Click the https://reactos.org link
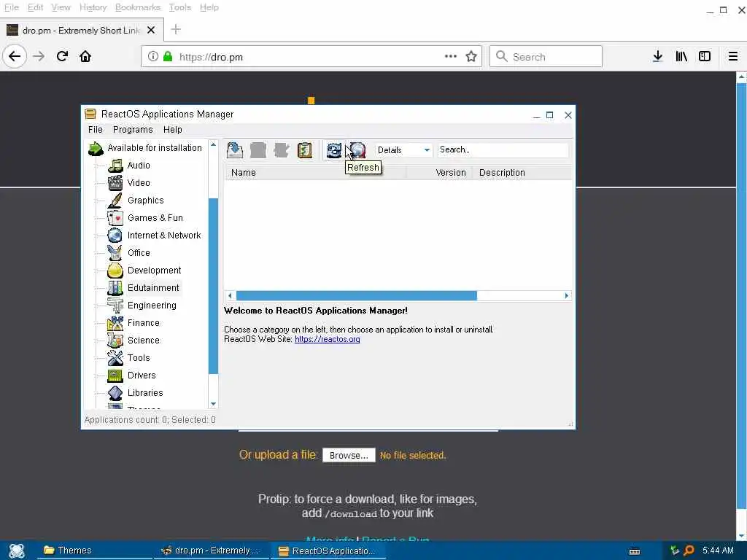 tap(328, 339)
